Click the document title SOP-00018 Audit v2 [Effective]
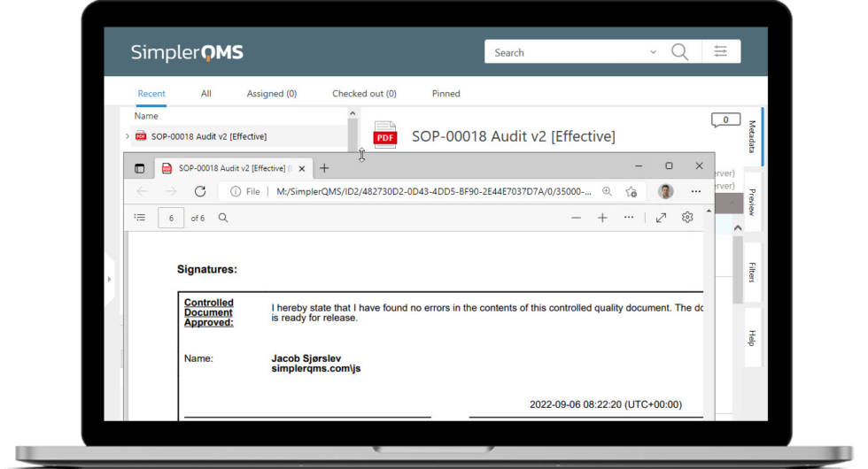Screen dimensions: 868x469 click(513, 136)
